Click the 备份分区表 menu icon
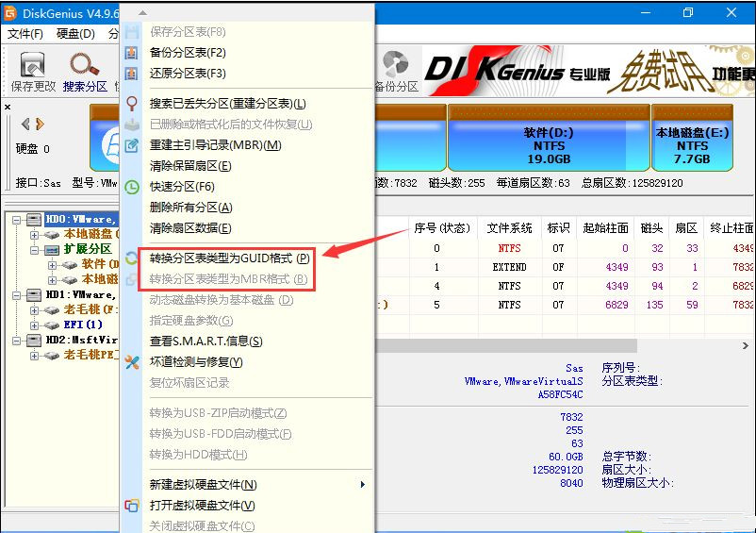This screenshot has height=533, width=756. 132,53
